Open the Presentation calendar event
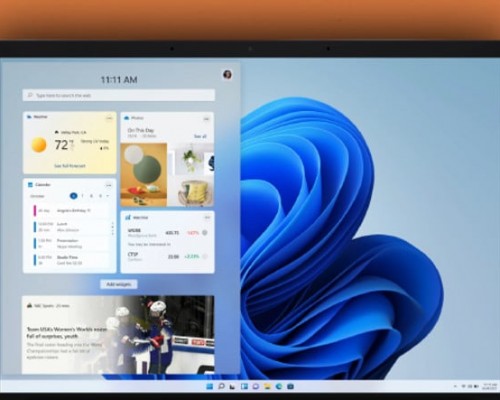 [71, 244]
